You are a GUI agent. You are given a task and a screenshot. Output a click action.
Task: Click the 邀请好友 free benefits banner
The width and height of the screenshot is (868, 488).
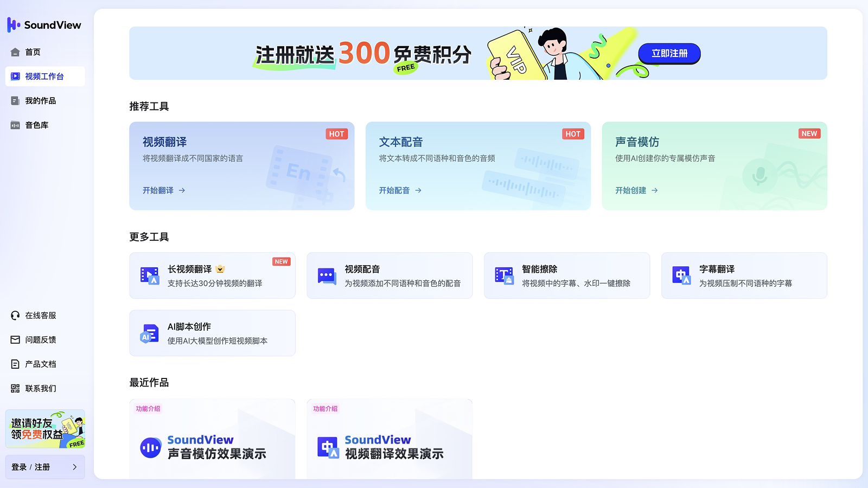pyautogui.click(x=45, y=429)
